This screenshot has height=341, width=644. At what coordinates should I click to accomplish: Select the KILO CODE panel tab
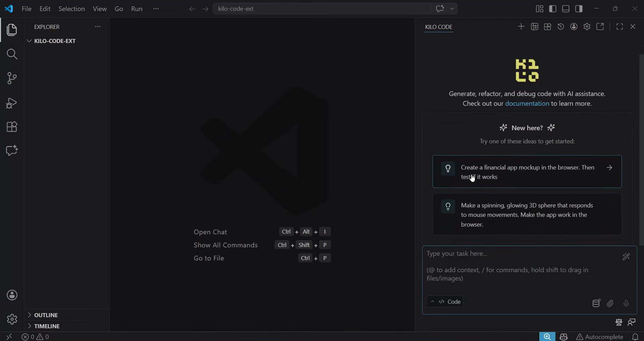[x=439, y=27]
